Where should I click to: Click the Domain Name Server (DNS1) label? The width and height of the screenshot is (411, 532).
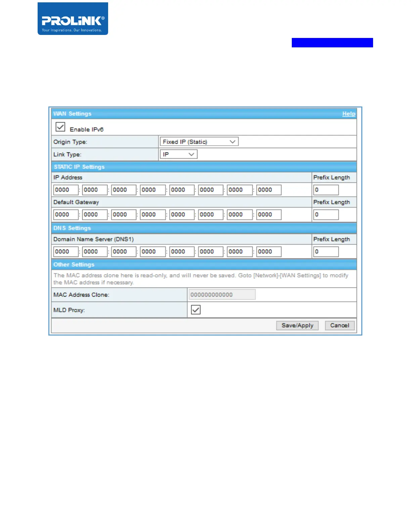click(x=93, y=239)
